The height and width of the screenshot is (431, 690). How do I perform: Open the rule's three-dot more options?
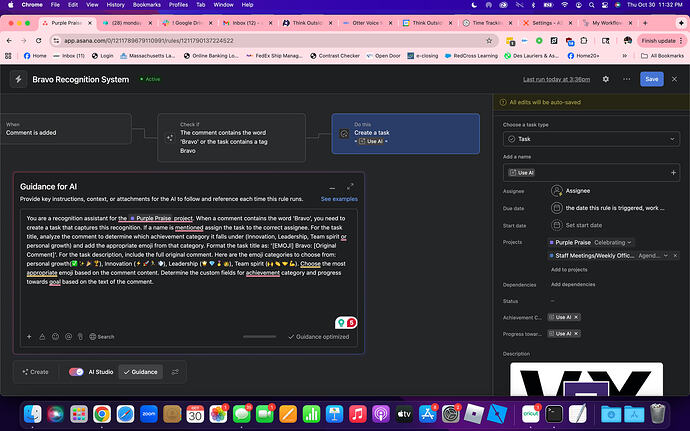click(627, 79)
